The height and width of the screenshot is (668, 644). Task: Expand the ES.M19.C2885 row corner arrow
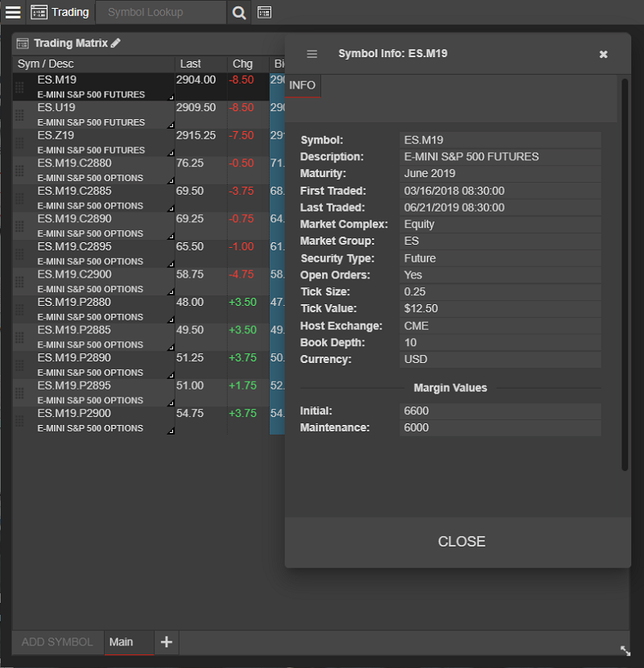tap(171, 208)
